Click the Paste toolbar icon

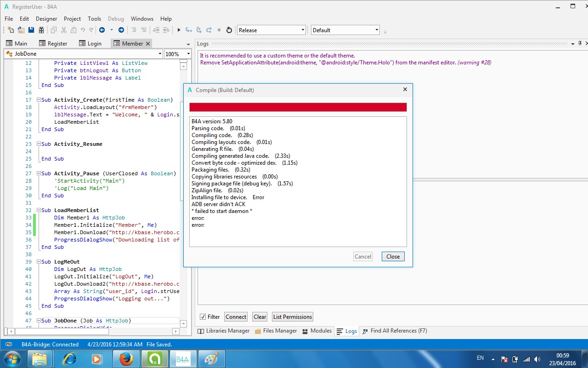point(73,30)
